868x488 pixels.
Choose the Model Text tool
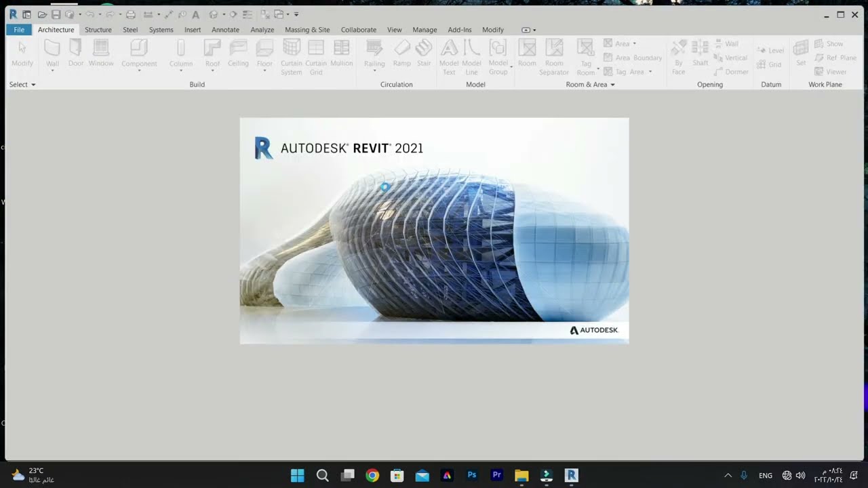click(x=449, y=57)
